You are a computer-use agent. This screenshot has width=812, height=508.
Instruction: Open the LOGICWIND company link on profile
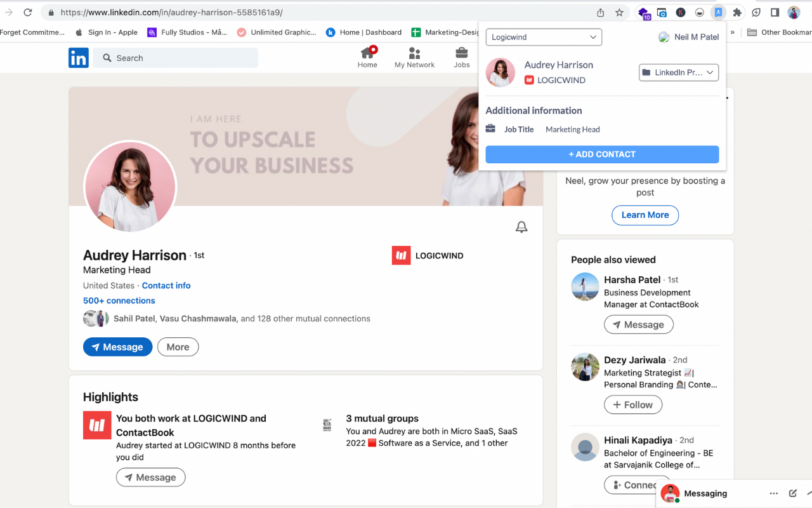click(428, 255)
